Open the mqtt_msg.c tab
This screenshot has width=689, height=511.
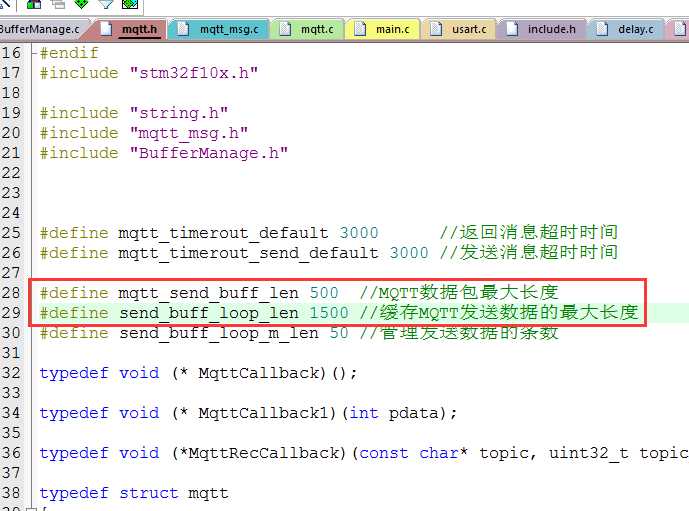tap(219, 29)
